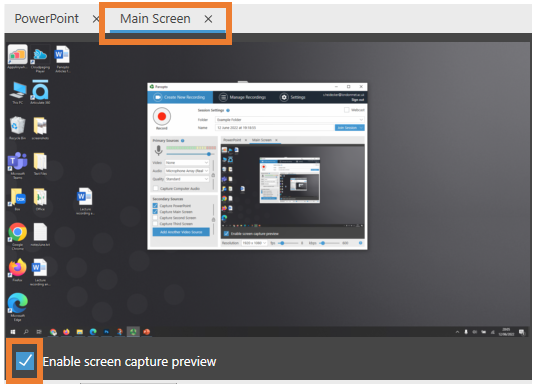The image size is (535, 384).
Task: Click the Panopto icon in the taskbar
Action: point(133,332)
